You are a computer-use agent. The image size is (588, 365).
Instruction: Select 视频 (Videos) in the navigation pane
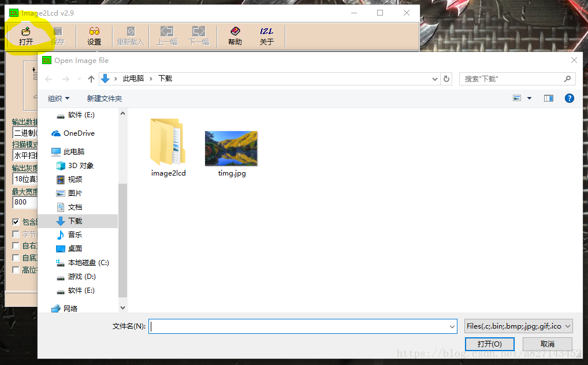pos(77,179)
